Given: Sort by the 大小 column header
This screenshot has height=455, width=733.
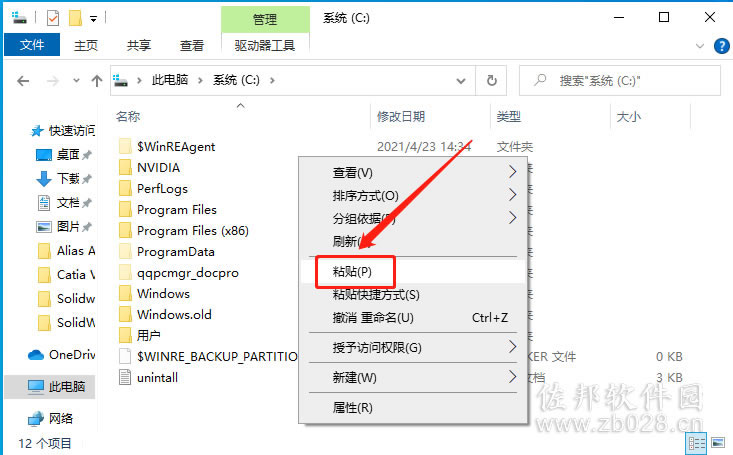Looking at the screenshot, I should [x=628, y=116].
